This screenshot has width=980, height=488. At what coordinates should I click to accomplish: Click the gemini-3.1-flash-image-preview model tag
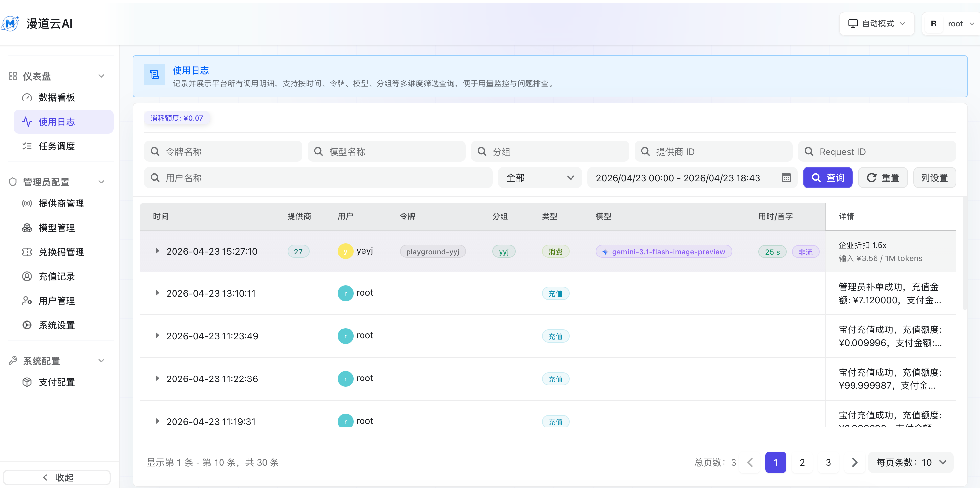click(664, 252)
